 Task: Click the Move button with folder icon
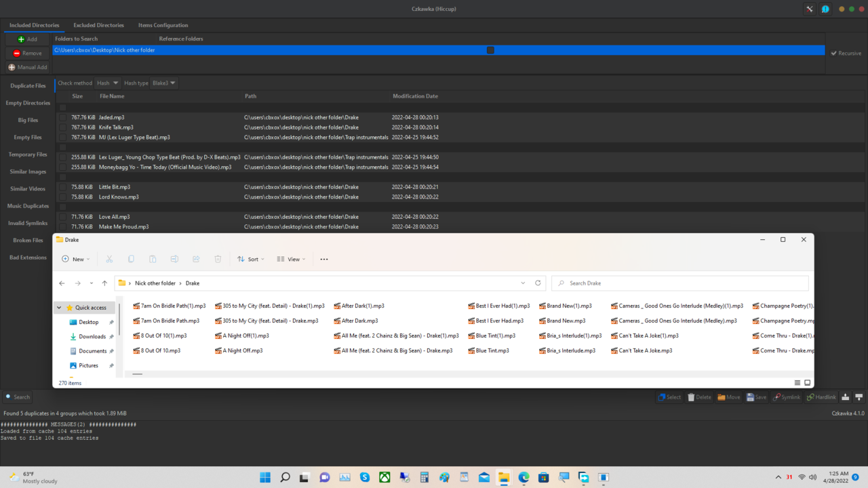pyautogui.click(x=729, y=397)
